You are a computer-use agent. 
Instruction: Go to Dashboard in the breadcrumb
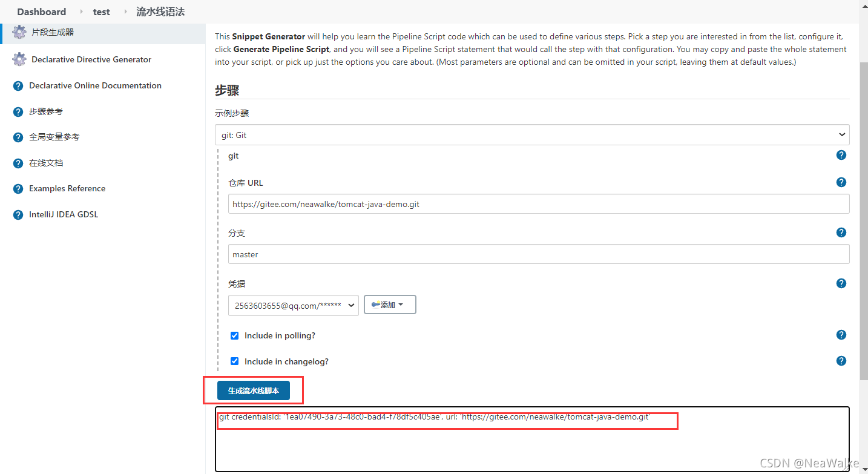42,12
